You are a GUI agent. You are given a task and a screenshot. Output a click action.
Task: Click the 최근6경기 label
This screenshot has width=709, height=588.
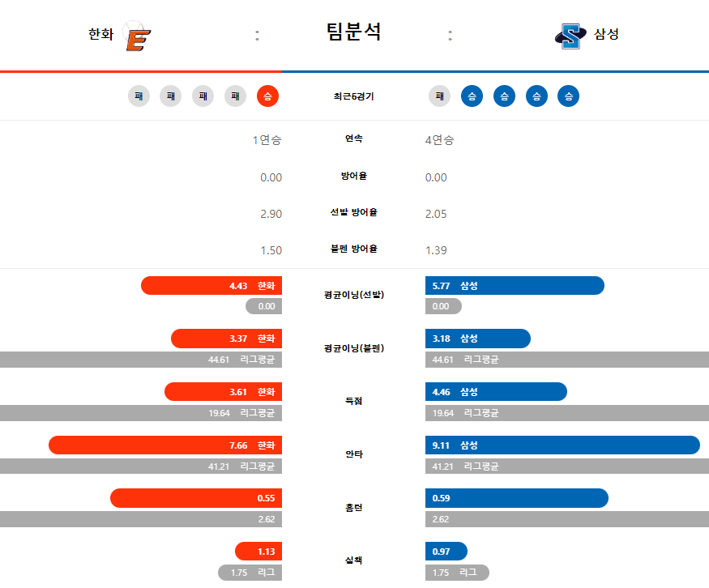353,96
